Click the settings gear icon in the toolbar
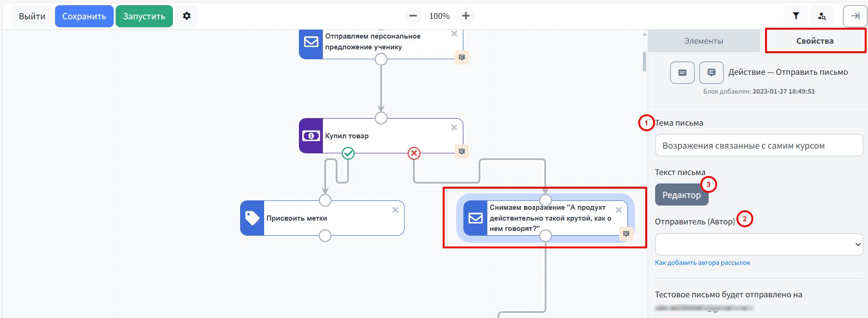The image size is (868, 318). [187, 16]
